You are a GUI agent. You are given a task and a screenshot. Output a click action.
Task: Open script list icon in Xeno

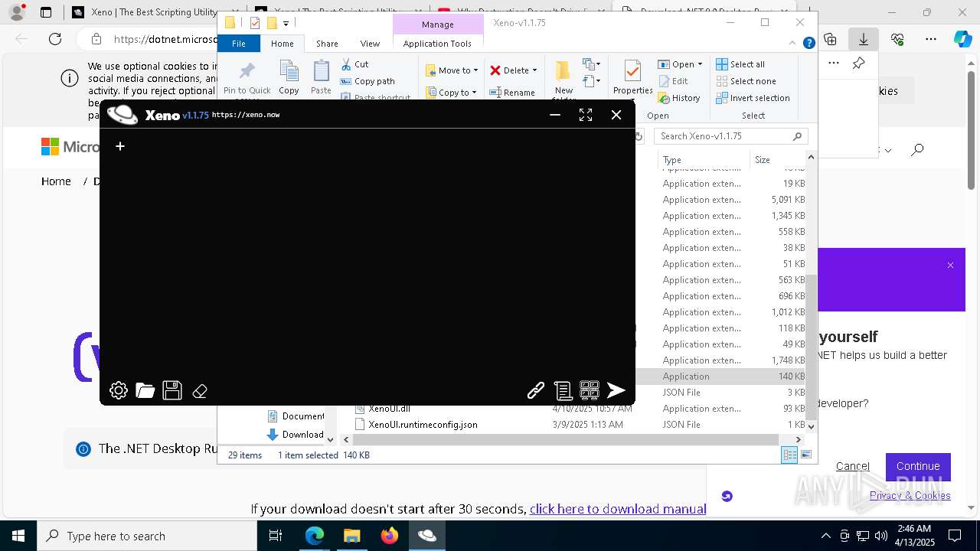[563, 391]
